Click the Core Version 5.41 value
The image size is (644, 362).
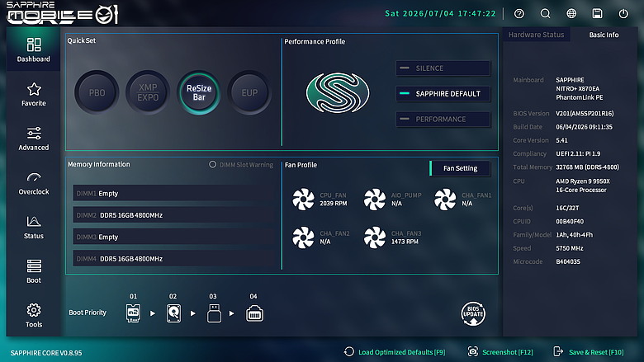561,140
